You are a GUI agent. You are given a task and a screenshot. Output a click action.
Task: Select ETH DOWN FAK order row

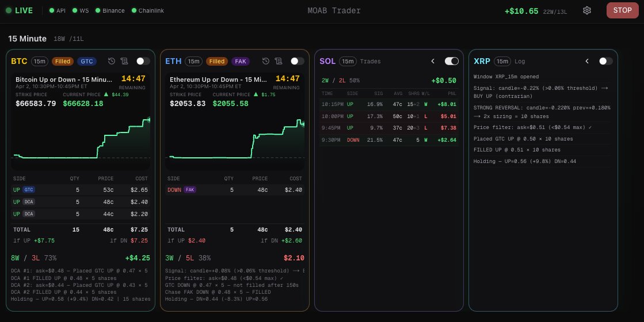tap(235, 190)
